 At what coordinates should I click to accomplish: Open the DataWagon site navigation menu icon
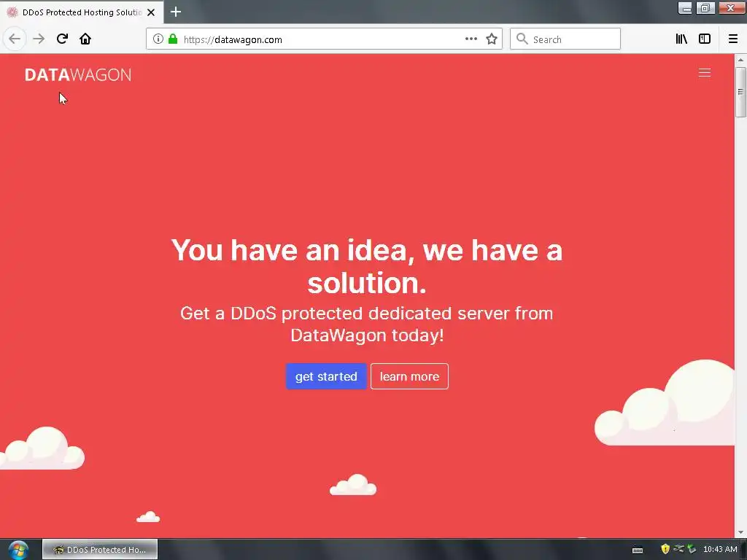point(705,73)
